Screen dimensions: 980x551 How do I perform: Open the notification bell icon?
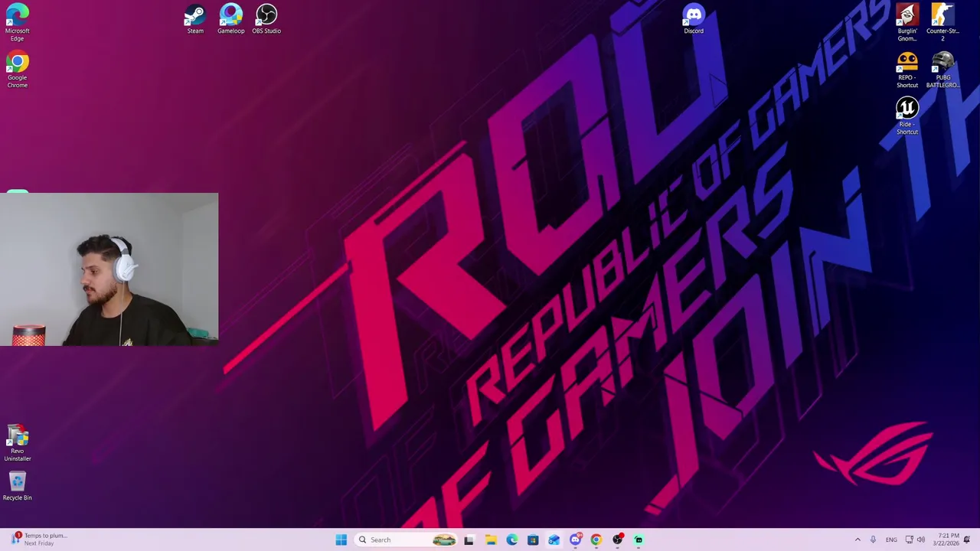tap(967, 540)
